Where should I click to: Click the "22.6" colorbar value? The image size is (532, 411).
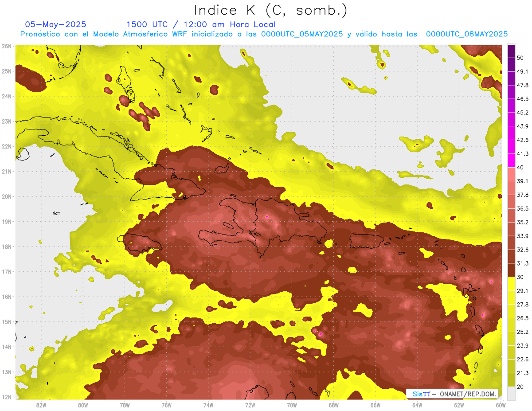[x=522, y=359]
